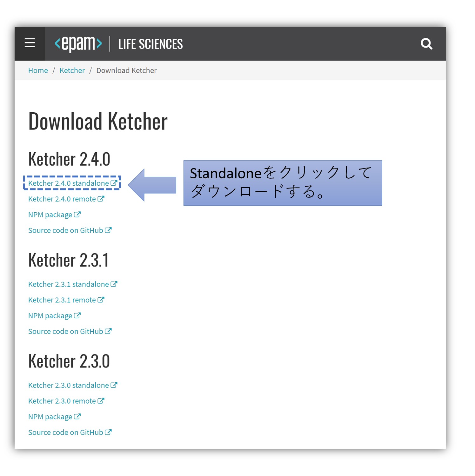
Task: Click the external link icon beside Ketcher 2.3.0 remote
Action: [x=101, y=400]
